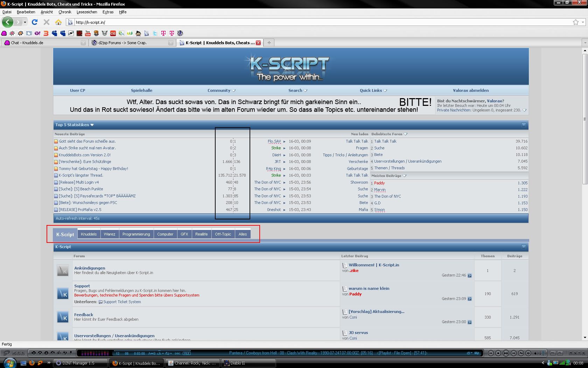Open the red number 3 bookmark icon
The width and height of the screenshot is (588, 368).
pyautogui.click(x=46, y=33)
